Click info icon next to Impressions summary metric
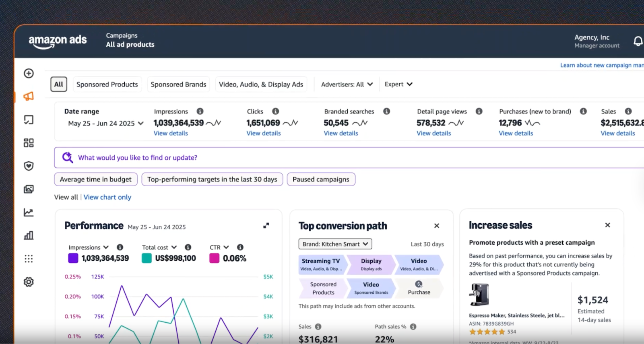The height and width of the screenshot is (344, 644). pyautogui.click(x=200, y=111)
